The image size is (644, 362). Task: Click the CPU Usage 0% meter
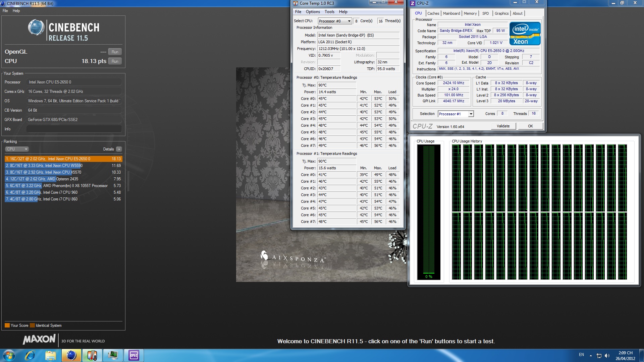tap(428, 212)
